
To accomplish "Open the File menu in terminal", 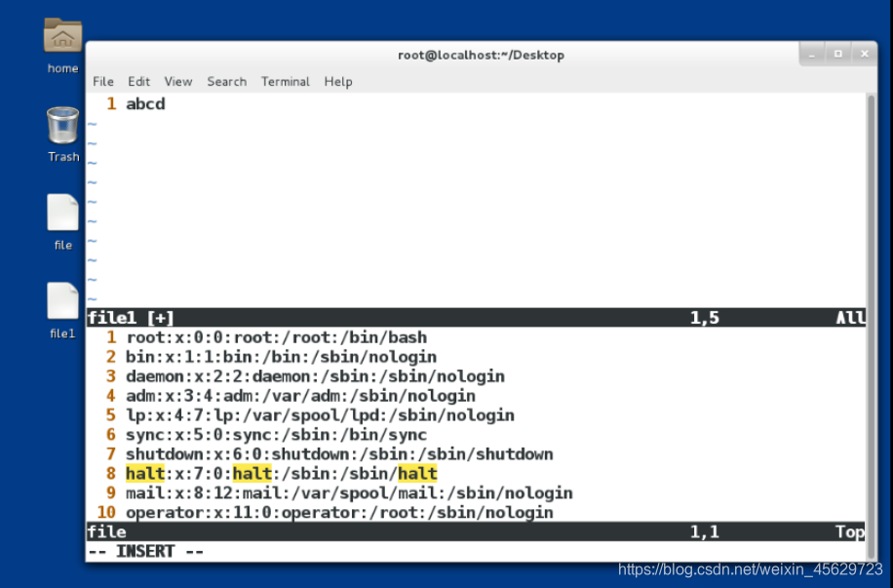I will (103, 82).
